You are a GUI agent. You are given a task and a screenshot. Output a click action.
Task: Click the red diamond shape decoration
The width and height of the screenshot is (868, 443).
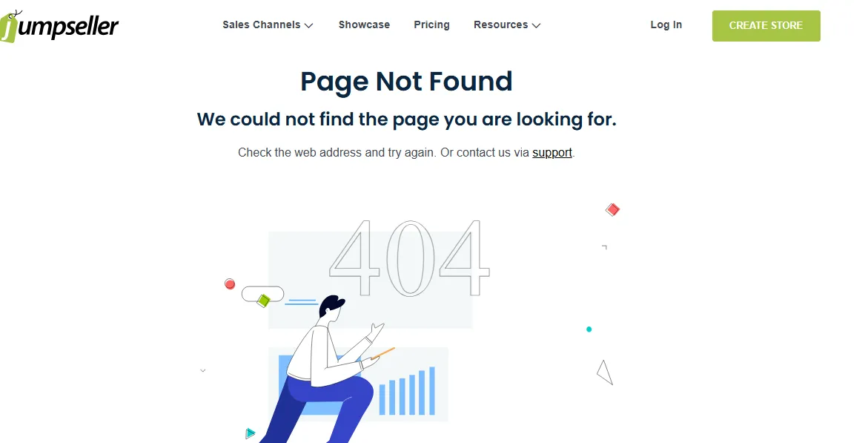click(x=612, y=209)
